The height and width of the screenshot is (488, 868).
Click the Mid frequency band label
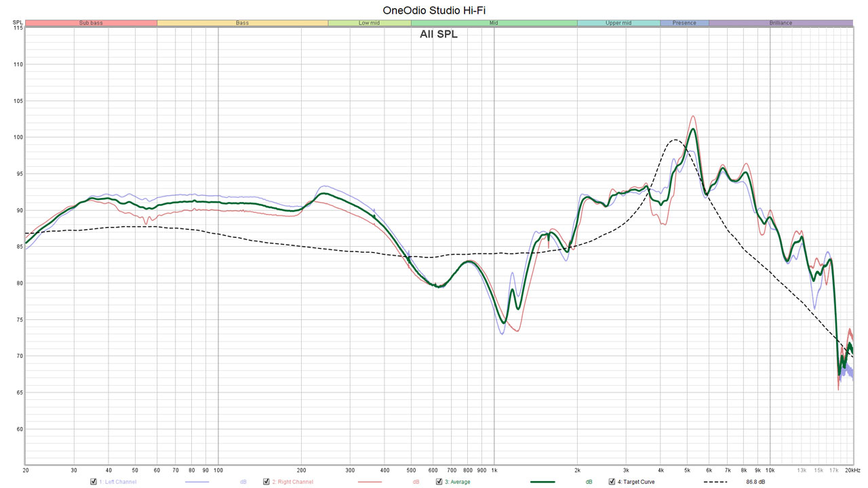(x=494, y=23)
